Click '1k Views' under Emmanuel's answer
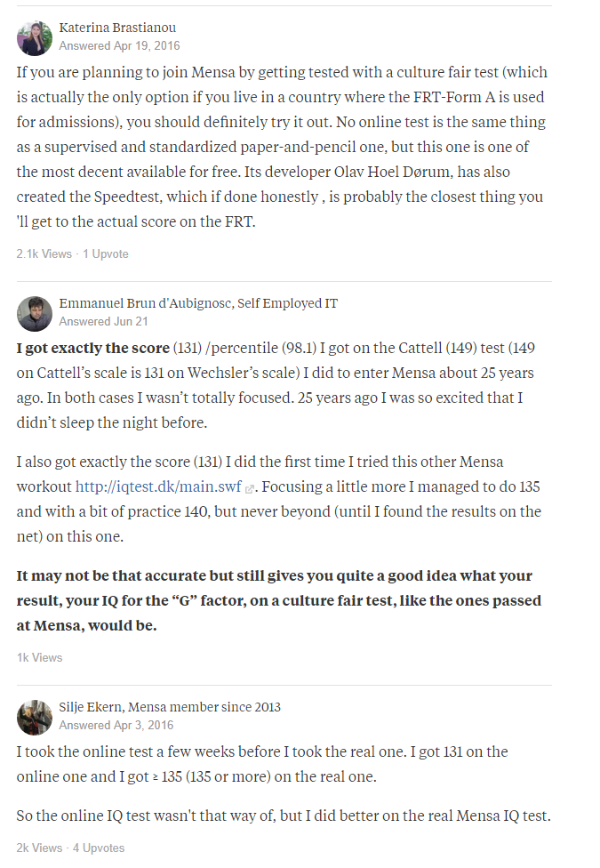Viewport: 600px width, 868px height. click(39, 657)
